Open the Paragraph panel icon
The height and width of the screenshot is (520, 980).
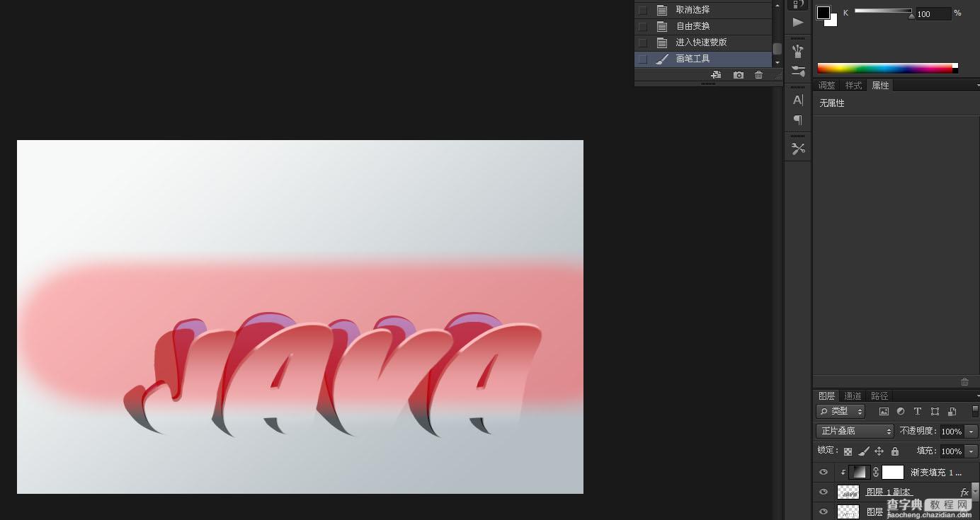point(798,120)
